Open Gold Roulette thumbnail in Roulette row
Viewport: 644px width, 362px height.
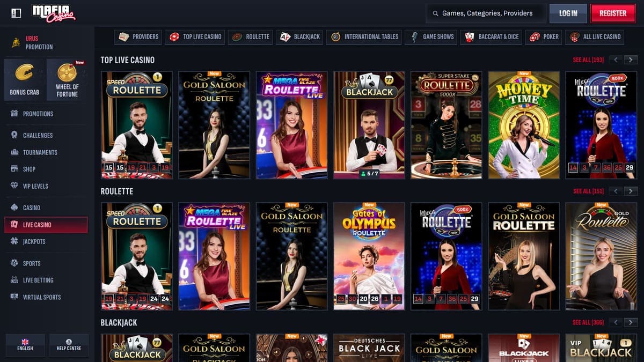pos(601,256)
